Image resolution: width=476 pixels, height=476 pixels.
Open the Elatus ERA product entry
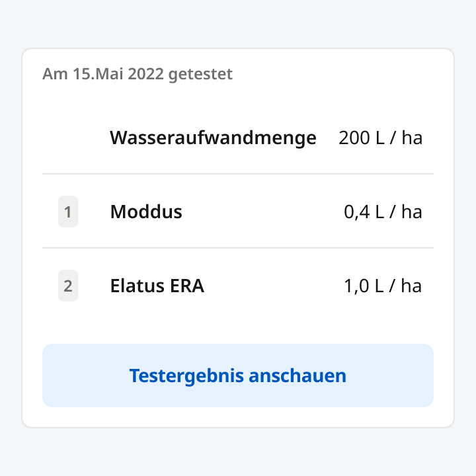[157, 286]
